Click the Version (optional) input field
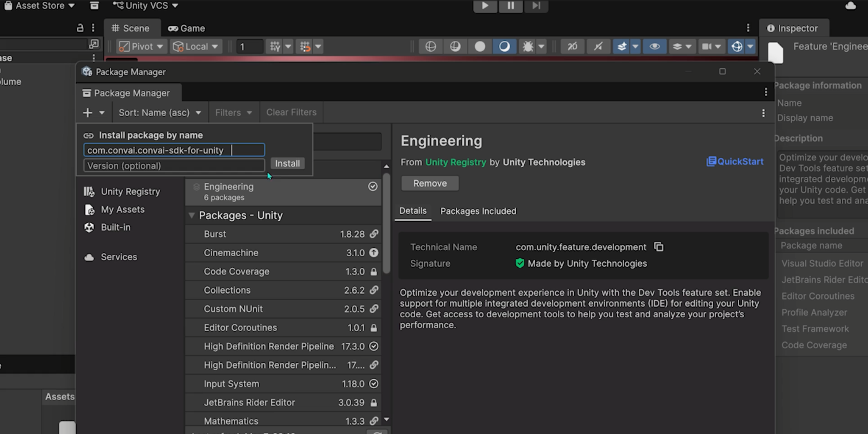The width and height of the screenshot is (868, 434). 174,166
